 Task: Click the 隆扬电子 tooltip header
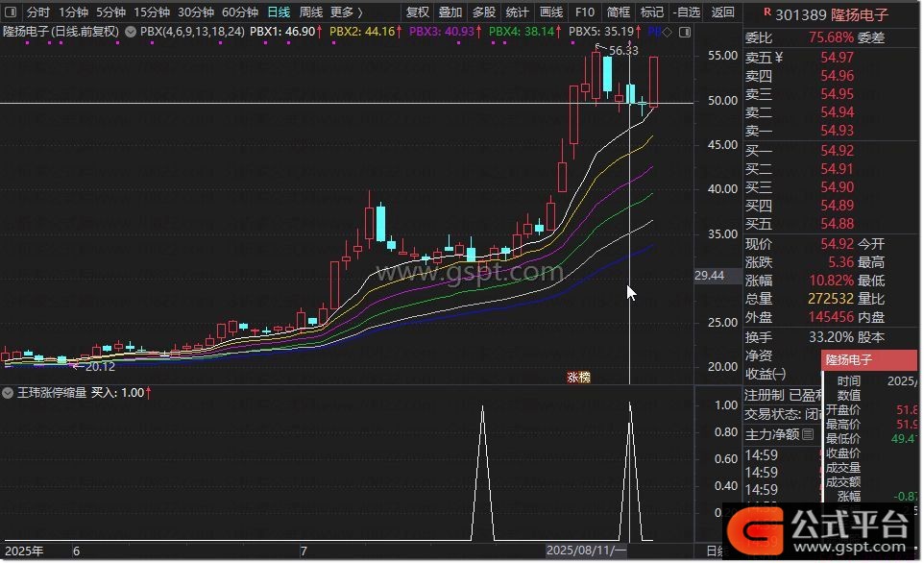869,359
